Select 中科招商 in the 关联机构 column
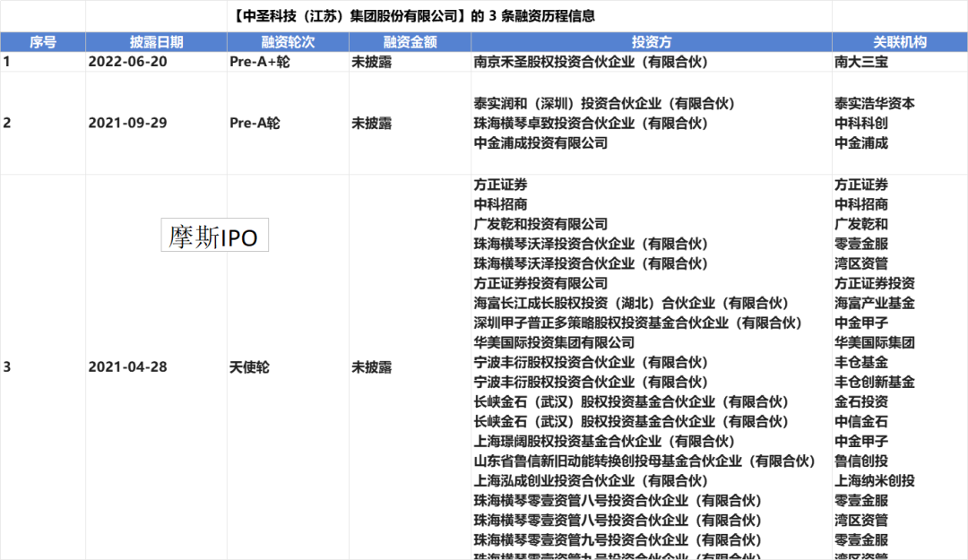Screen dimensions: 968x560 click(x=861, y=204)
